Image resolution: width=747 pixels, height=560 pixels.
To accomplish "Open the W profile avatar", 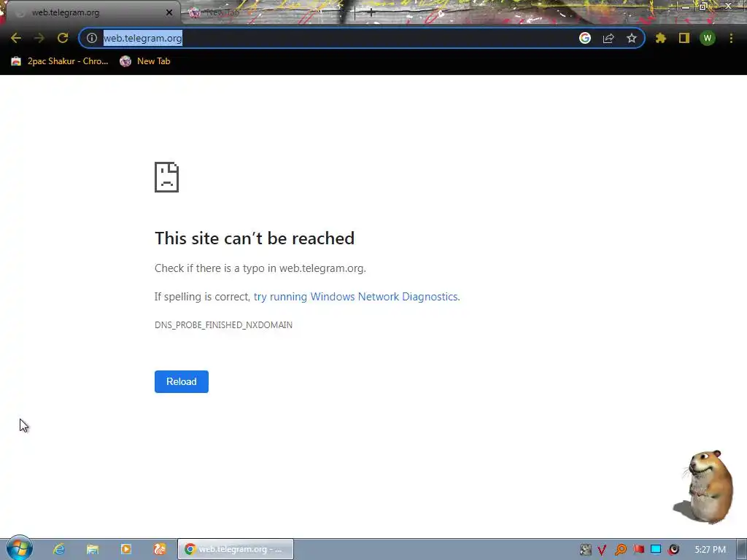I will coord(708,38).
